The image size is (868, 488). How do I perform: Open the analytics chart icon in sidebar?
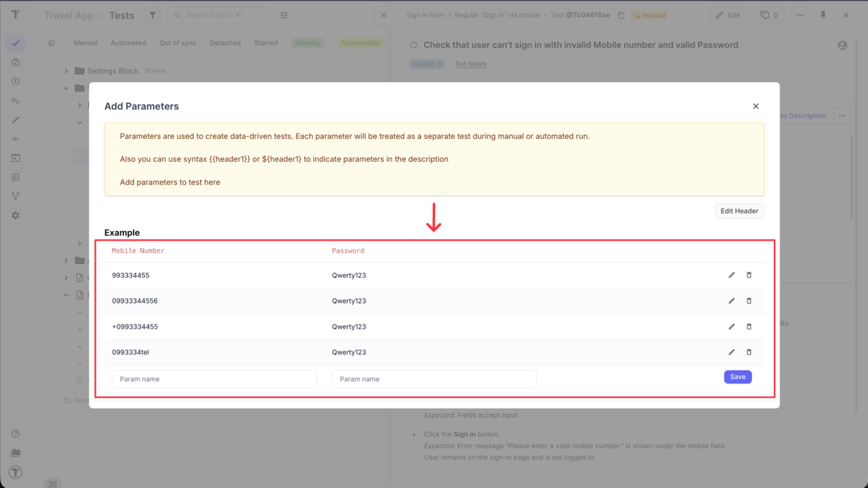coord(15,177)
